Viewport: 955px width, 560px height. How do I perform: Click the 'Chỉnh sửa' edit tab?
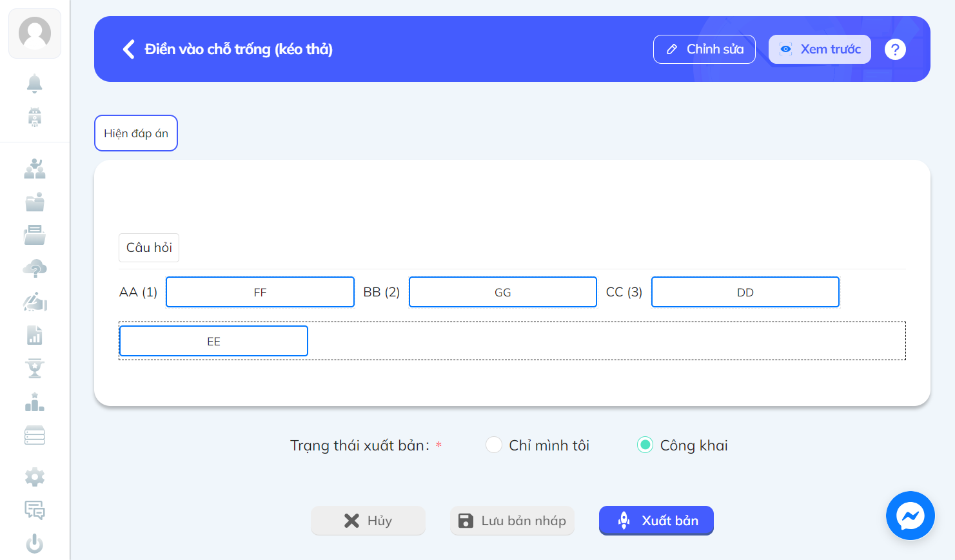coord(704,49)
